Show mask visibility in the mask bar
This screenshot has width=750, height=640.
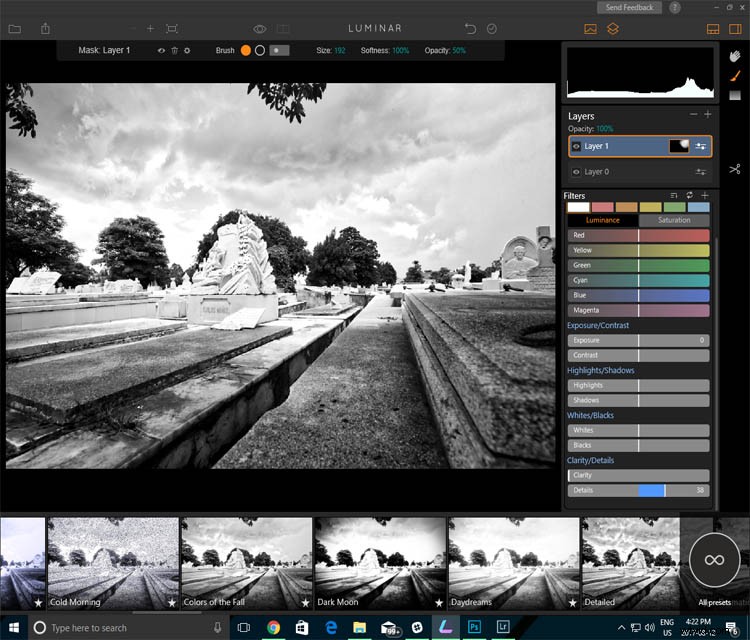pos(161,50)
